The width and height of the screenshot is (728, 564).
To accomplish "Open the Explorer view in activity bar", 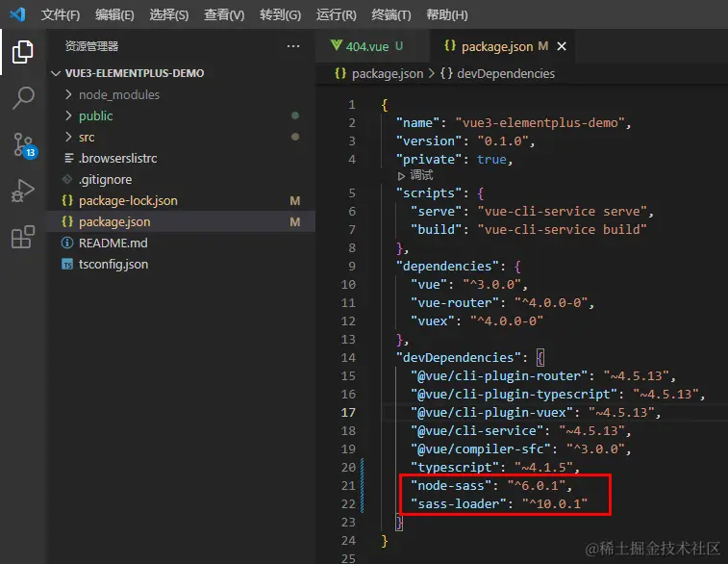I will (x=22, y=52).
